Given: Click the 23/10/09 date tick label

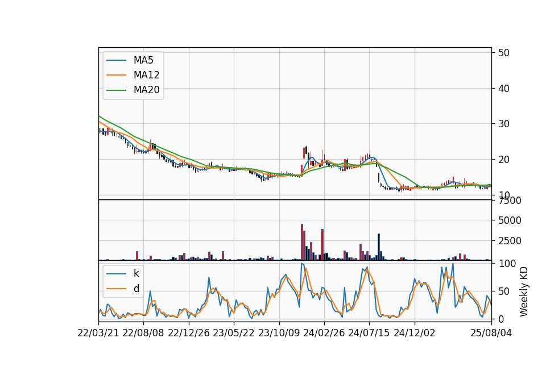Looking at the screenshot, I should click(x=279, y=333).
